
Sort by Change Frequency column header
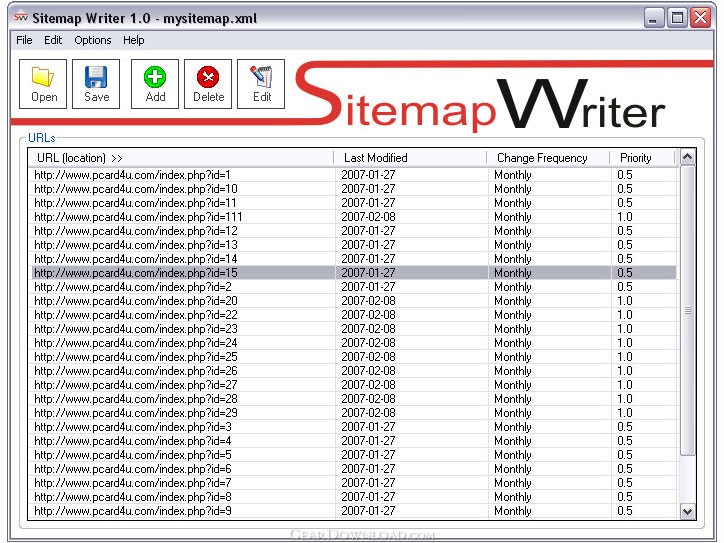(548, 158)
